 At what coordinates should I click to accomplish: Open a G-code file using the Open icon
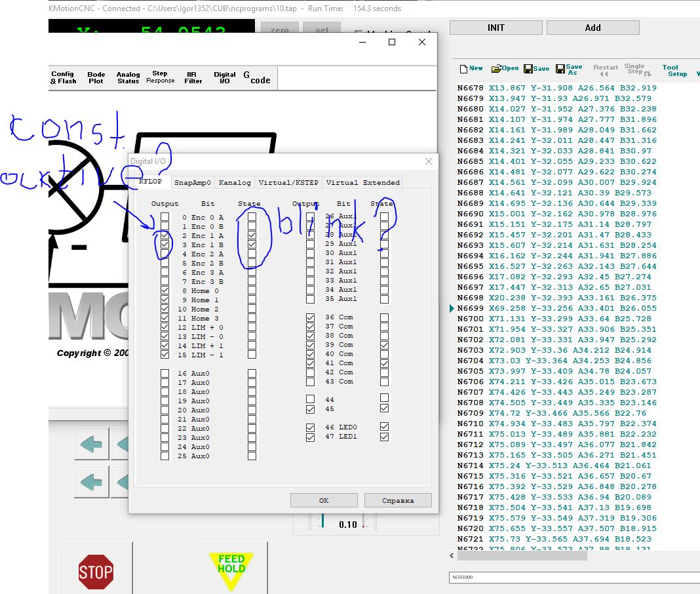[505, 68]
